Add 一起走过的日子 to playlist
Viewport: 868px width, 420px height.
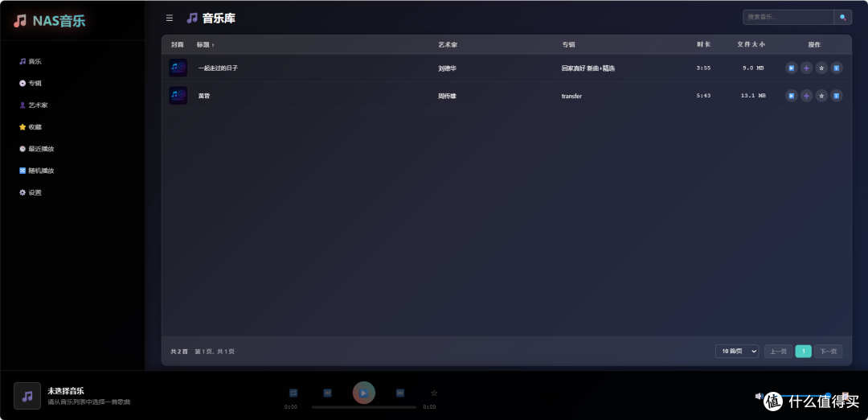pos(807,68)
